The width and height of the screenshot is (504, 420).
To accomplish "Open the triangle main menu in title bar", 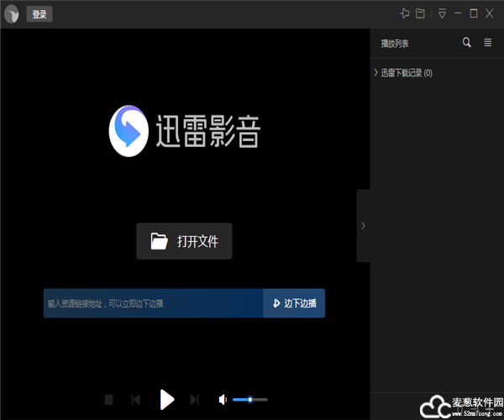I will coord(442,14).
